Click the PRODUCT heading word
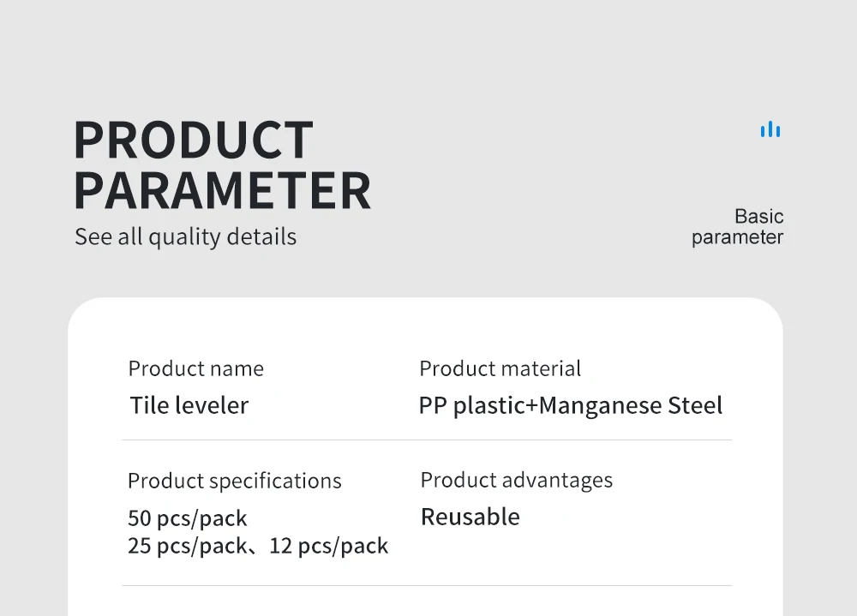 (x=194, y=140)
